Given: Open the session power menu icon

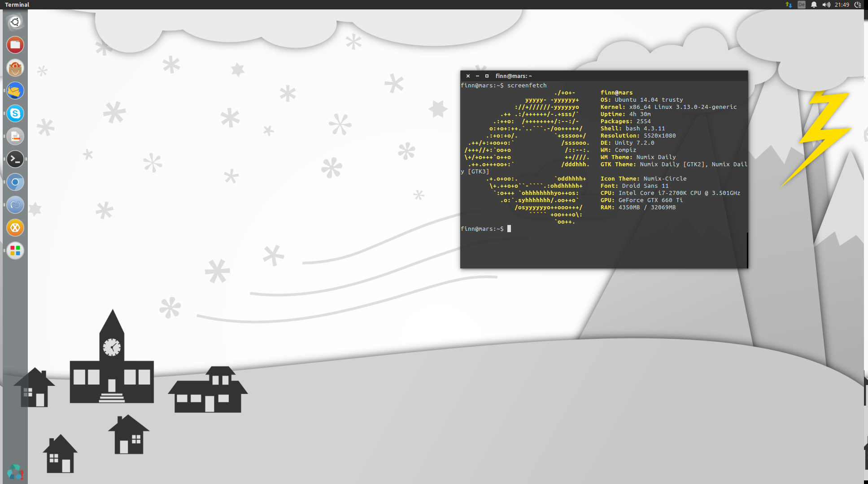Looking at the screenshot, I should [x=858, y=4].
